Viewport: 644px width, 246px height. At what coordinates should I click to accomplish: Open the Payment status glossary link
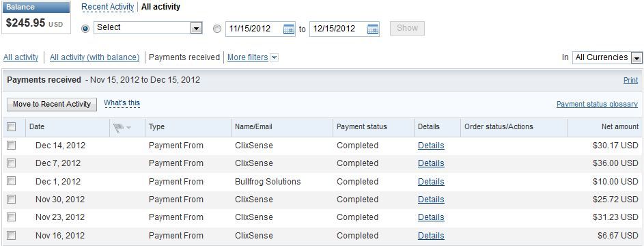click(x=597, y=105)
